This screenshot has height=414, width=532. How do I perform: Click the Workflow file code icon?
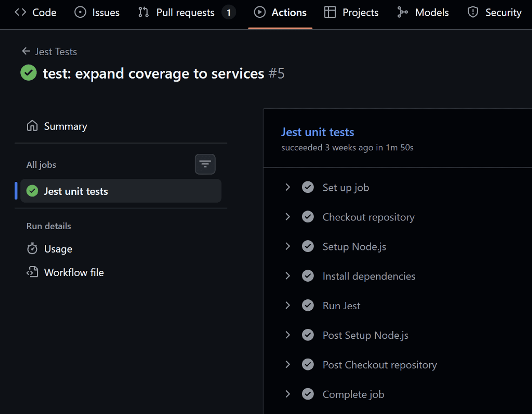[x=32, y=272]
